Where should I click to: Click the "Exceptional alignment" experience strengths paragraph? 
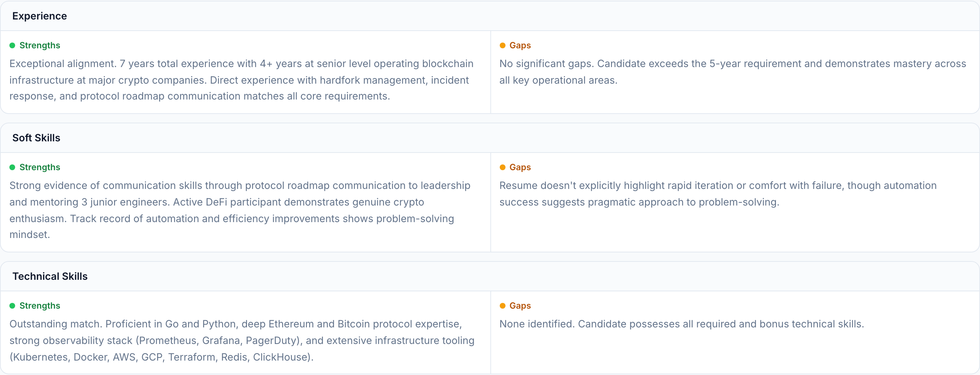tap(241, 80)
